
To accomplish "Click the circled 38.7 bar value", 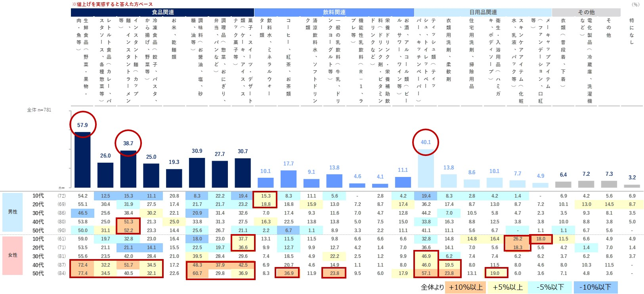I will click(x=128, y=143).
